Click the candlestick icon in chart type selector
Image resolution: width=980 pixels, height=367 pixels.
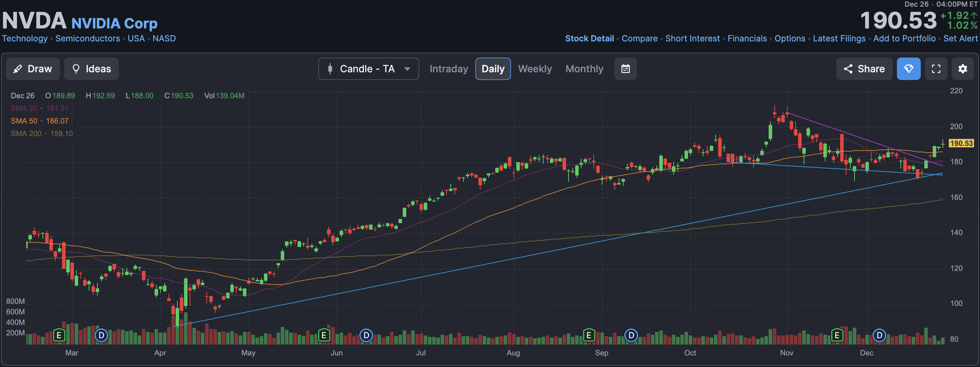point(330,69)
